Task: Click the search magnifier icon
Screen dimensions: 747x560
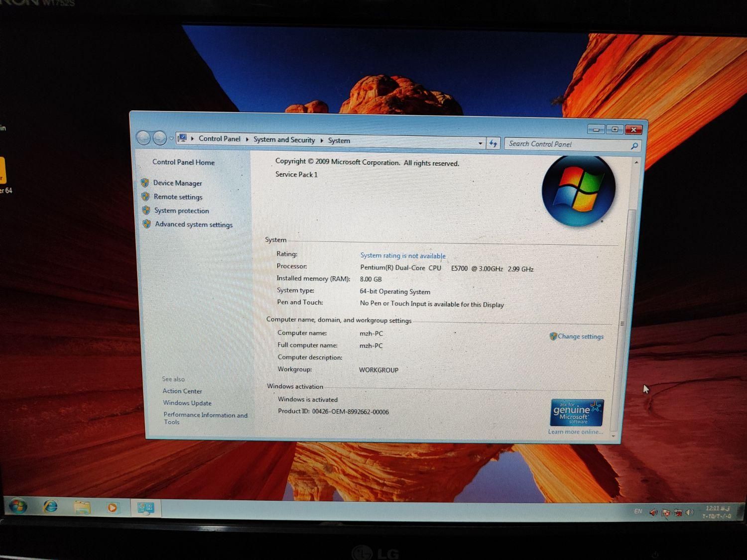Action: [x=634, y=146]
